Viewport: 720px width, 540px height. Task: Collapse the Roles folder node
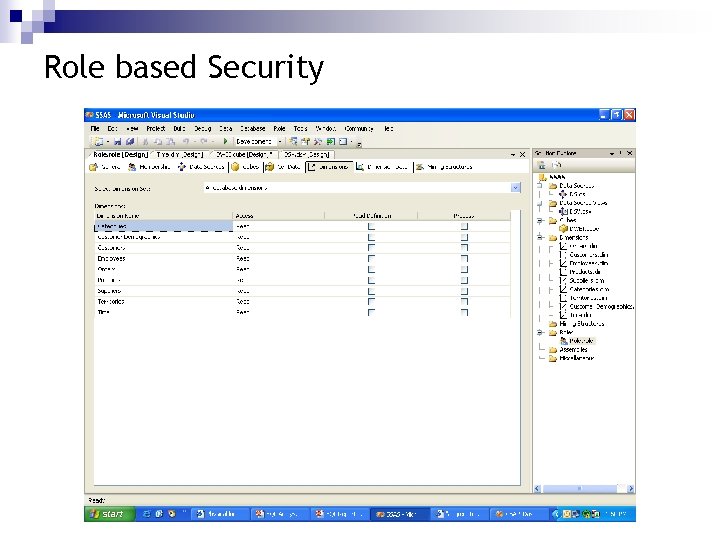pos(540,332)
